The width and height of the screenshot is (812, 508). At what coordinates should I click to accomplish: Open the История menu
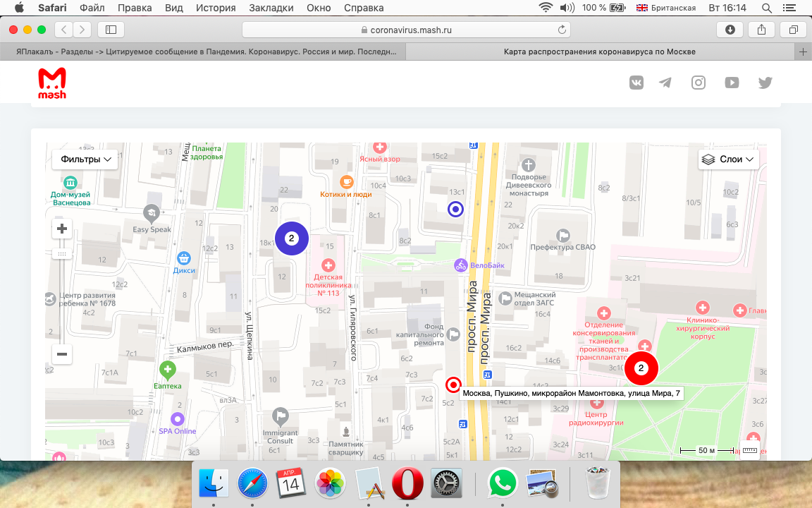pos(216,8)
